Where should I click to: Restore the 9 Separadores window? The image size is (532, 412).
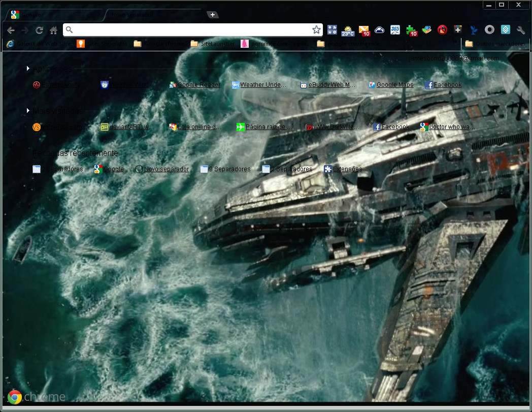point(225,169)
